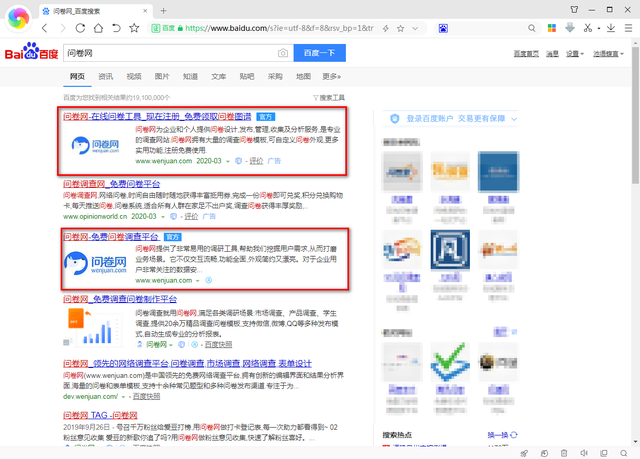640x459 pixels.
Task: Click the browser forward arrow
Action: [62, 28]
